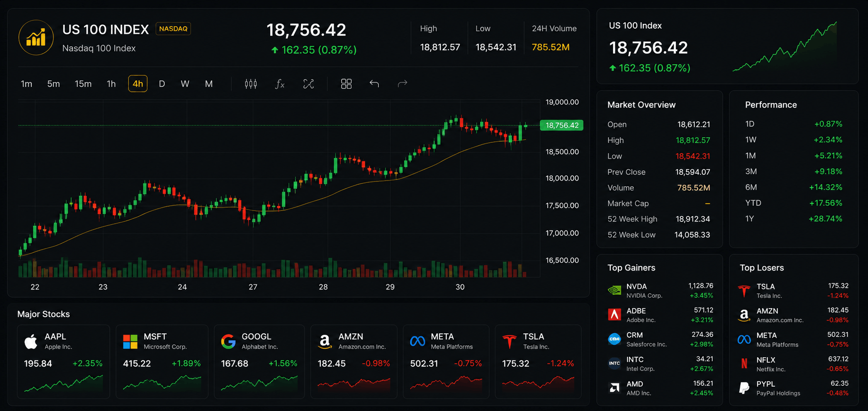This screenshot has width=868, height=411.
Task: Open ADBE Adobe Inc. row
Action: tap(660, 315)
